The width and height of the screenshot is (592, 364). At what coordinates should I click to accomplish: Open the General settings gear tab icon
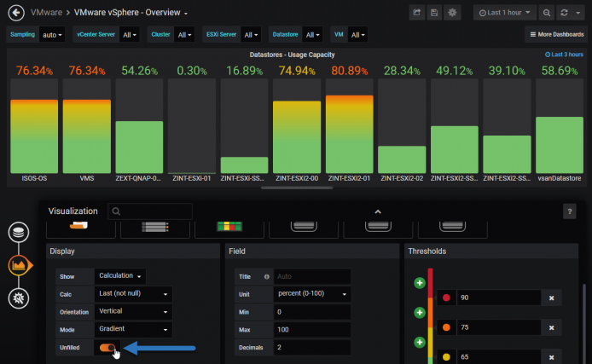pyautogui.click(x=19, y=298)
